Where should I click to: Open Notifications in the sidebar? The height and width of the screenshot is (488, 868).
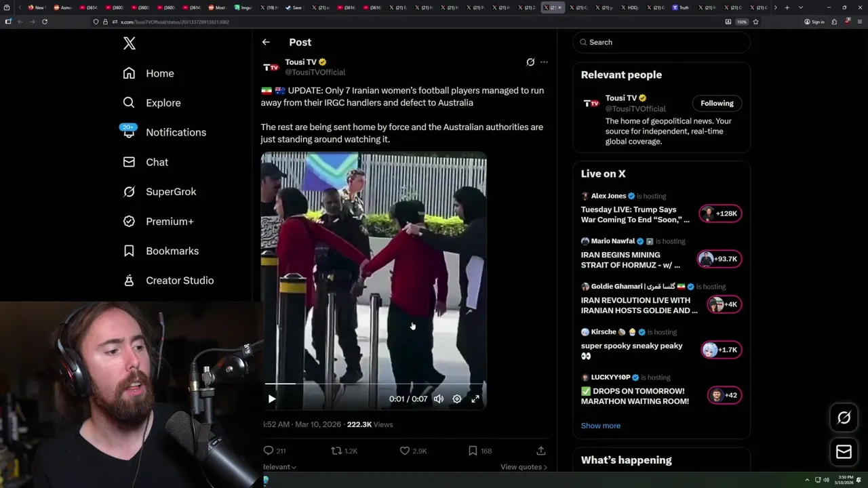tap(164, 132)
